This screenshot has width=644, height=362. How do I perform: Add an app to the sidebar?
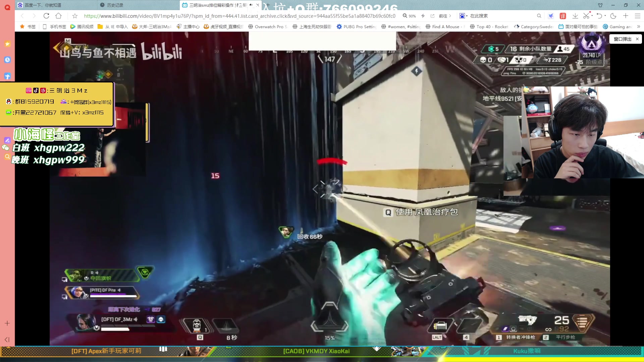(x=7, y=323)
